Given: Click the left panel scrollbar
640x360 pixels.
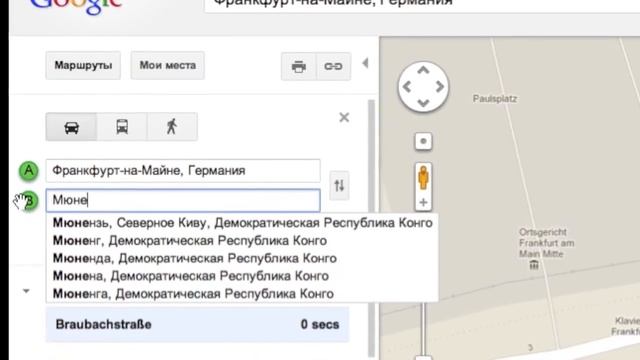Looking at the screenshot, I should tap(371, 229).
